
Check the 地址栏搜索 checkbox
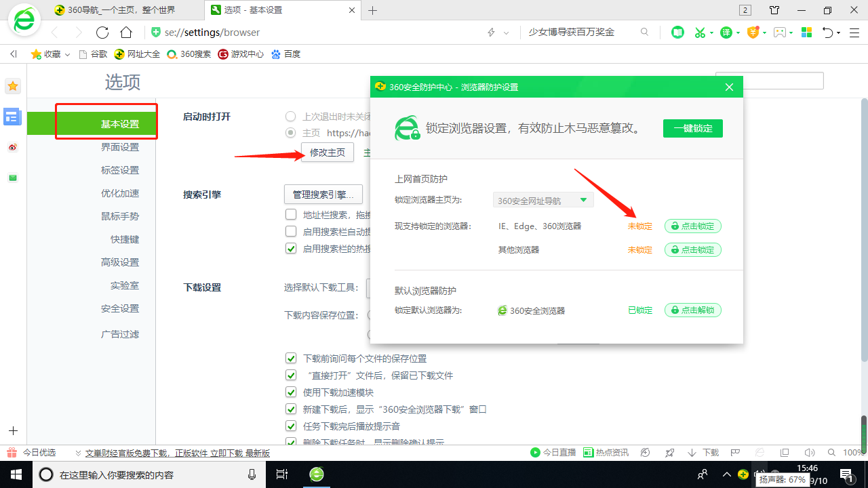291,214
